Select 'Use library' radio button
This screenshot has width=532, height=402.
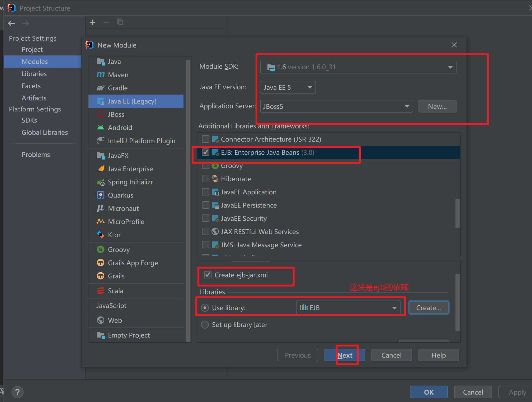point(205,308)
